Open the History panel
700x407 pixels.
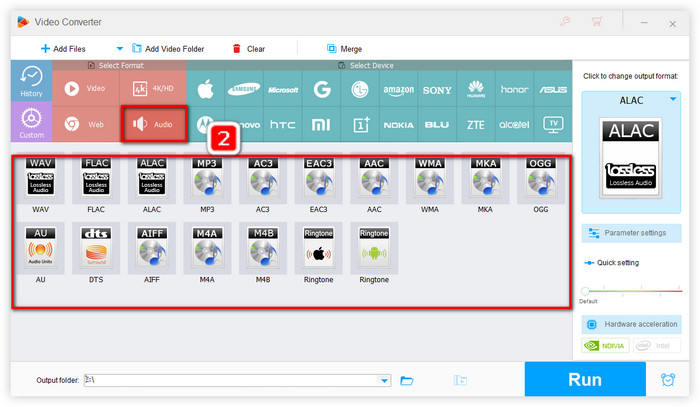point(31,81)
